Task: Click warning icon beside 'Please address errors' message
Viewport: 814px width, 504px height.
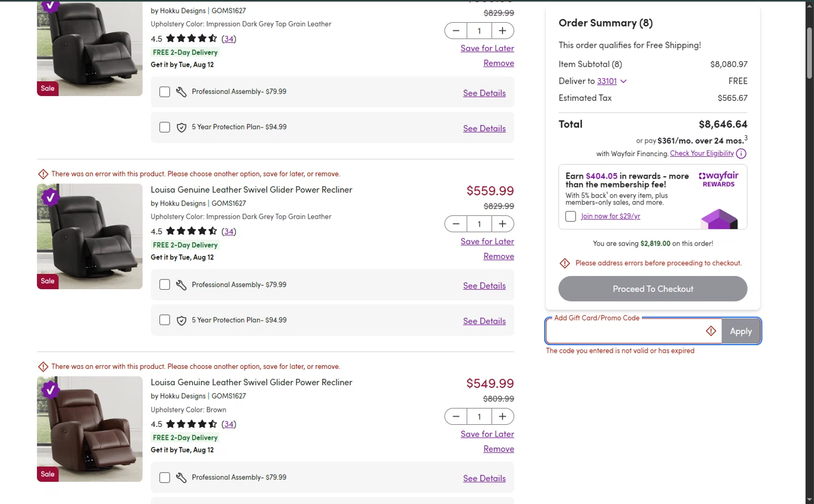Action: click(x=565, y=263)
